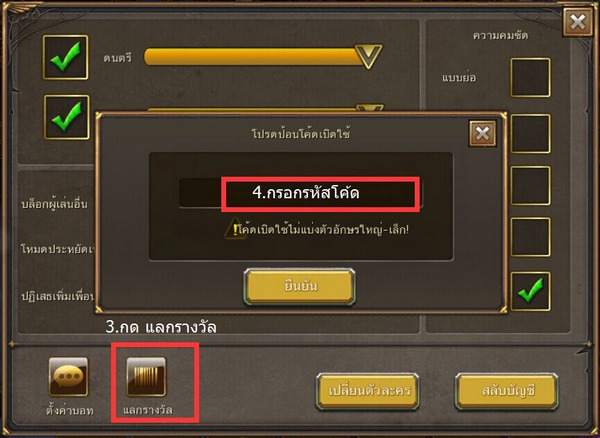Click the warning triangle icon in dialog
Image resolution: width=600 pixels, height=438 pixels.
click(234, 229)
